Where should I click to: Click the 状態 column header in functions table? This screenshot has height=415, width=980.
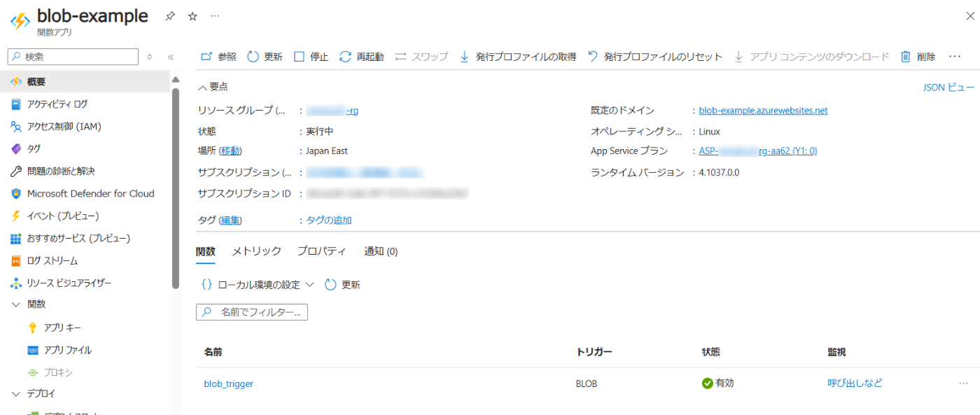[x=712, y=352]
